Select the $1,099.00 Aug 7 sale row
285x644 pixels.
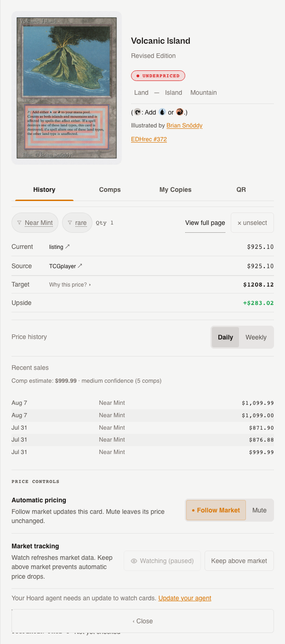[142, 415]
